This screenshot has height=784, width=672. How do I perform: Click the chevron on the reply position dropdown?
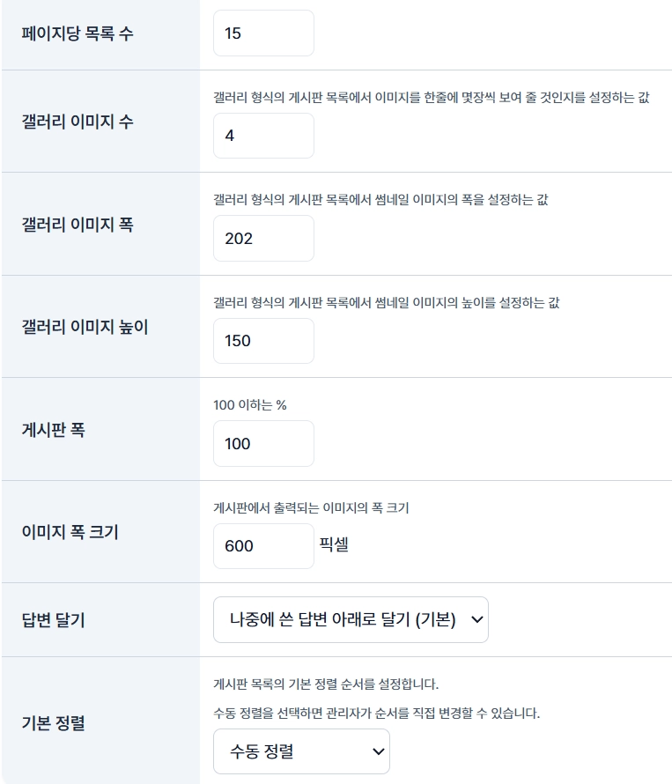point(476,619)
